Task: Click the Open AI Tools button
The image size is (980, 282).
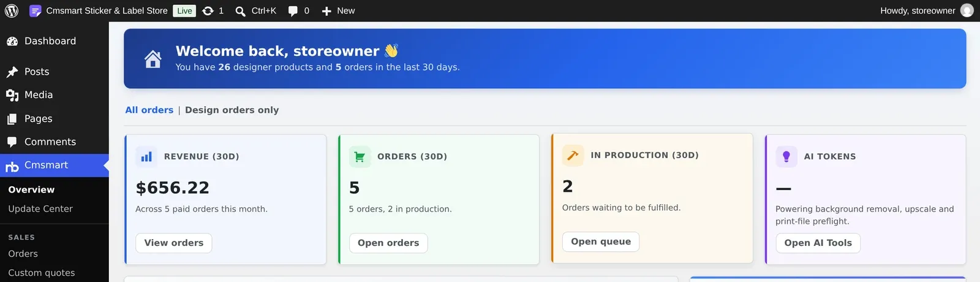Action: [x=818, y=243]
